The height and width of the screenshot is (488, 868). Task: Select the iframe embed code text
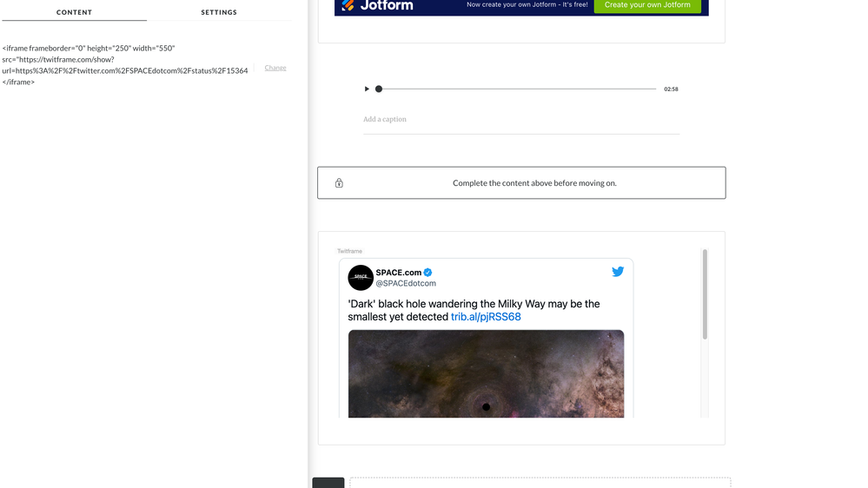coord(125,65)
